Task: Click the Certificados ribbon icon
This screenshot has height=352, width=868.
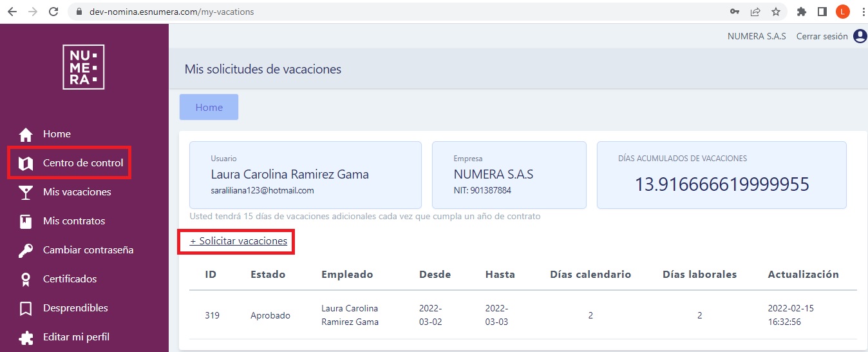Action: click(26, 279)
